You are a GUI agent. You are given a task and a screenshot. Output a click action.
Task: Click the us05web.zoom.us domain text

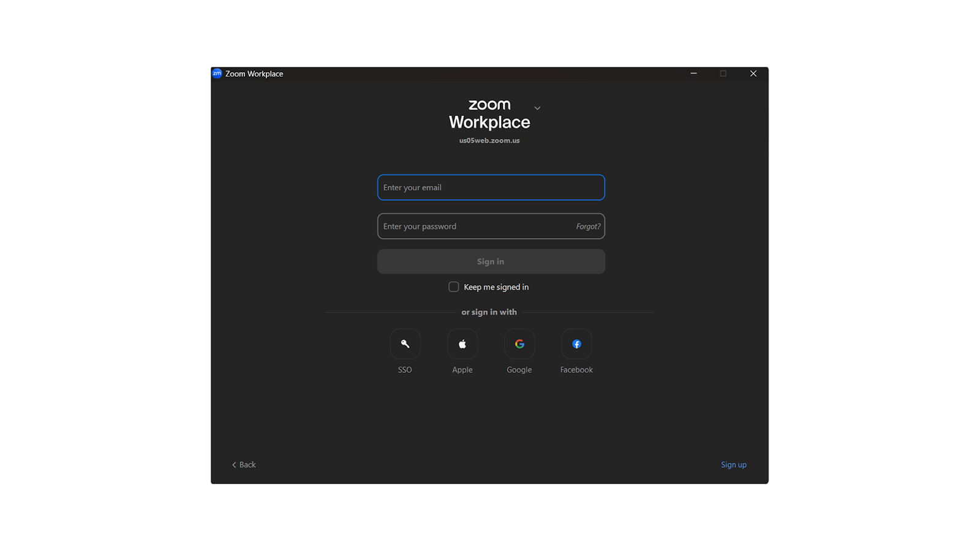click(x=489, y=140)
